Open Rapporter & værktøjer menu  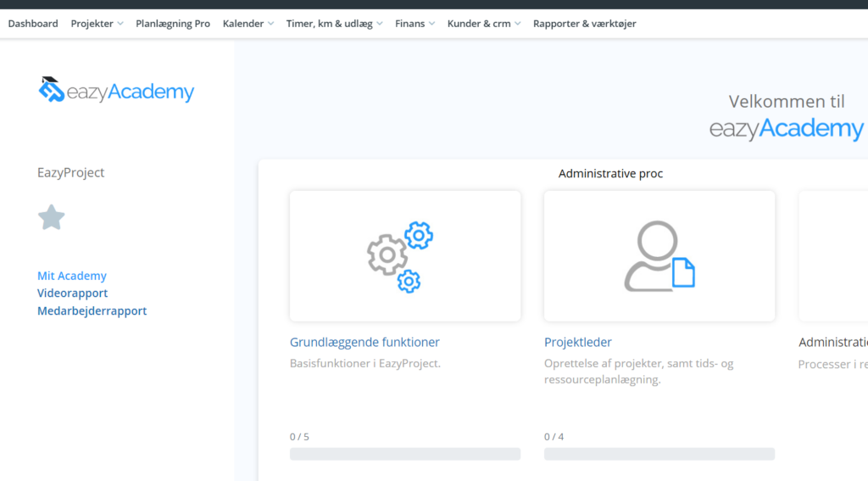(x=585, y=23)
